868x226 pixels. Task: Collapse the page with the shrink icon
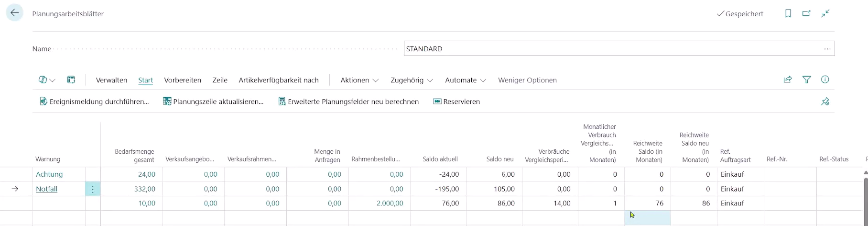[825, 13]
